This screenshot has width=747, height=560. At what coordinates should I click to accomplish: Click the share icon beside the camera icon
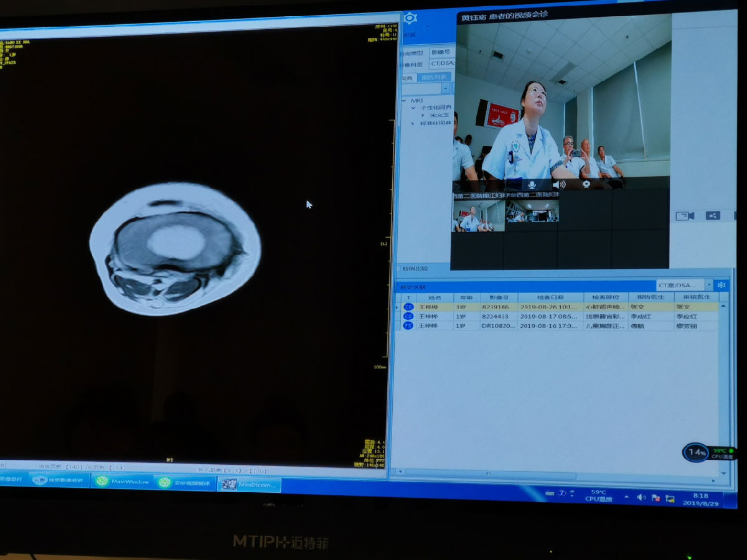[x=713, y=216]
